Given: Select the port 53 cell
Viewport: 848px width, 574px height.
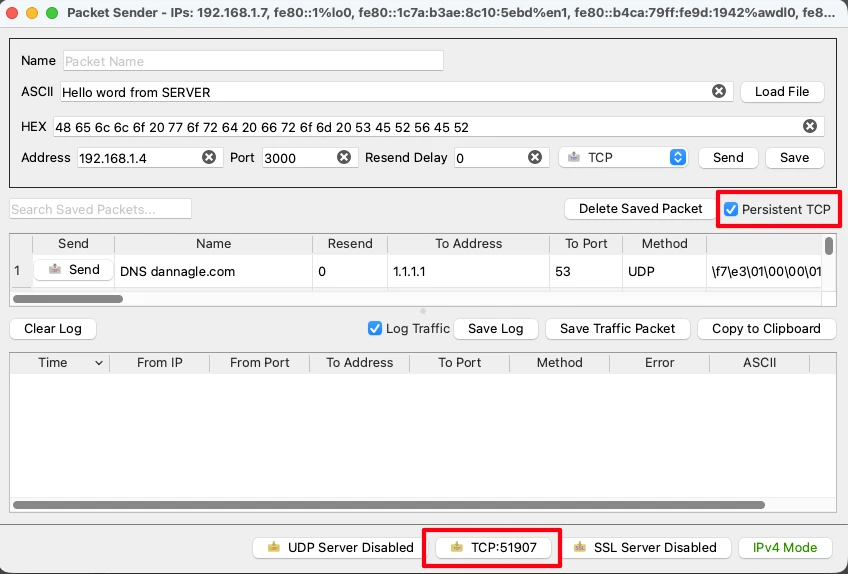Looking at the screenshot, I should click(586, 271).
